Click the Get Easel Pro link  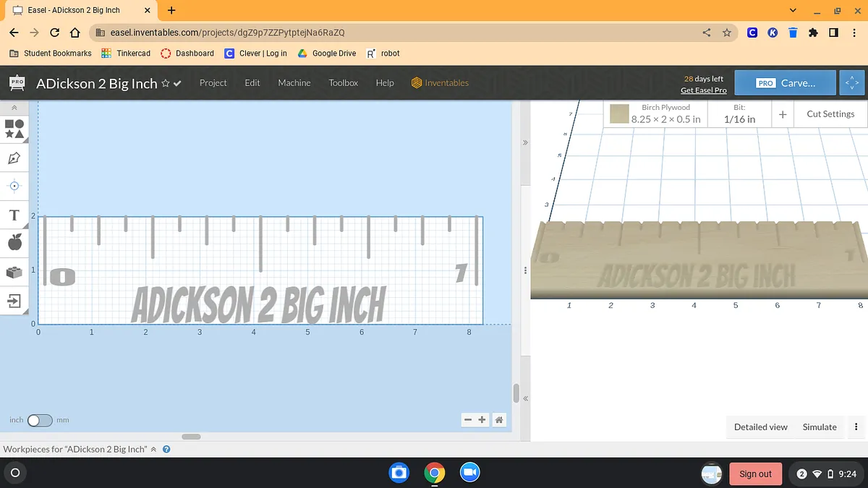coord(704,90)
